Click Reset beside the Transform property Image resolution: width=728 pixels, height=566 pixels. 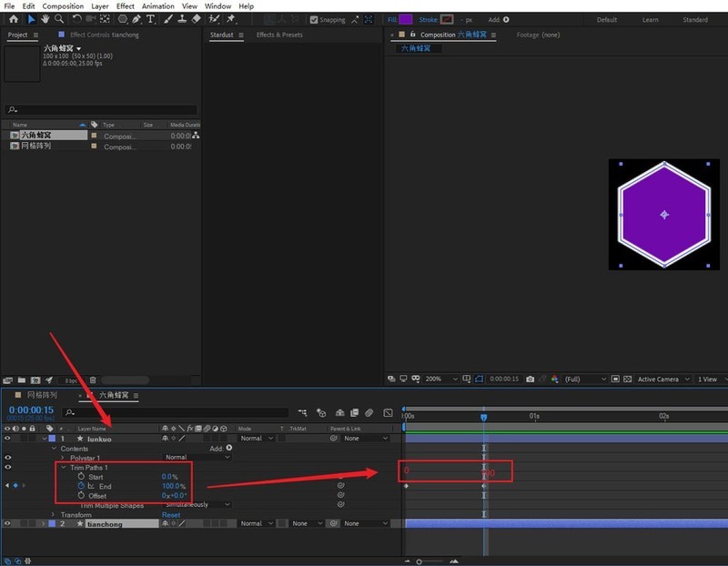point(171,515)
